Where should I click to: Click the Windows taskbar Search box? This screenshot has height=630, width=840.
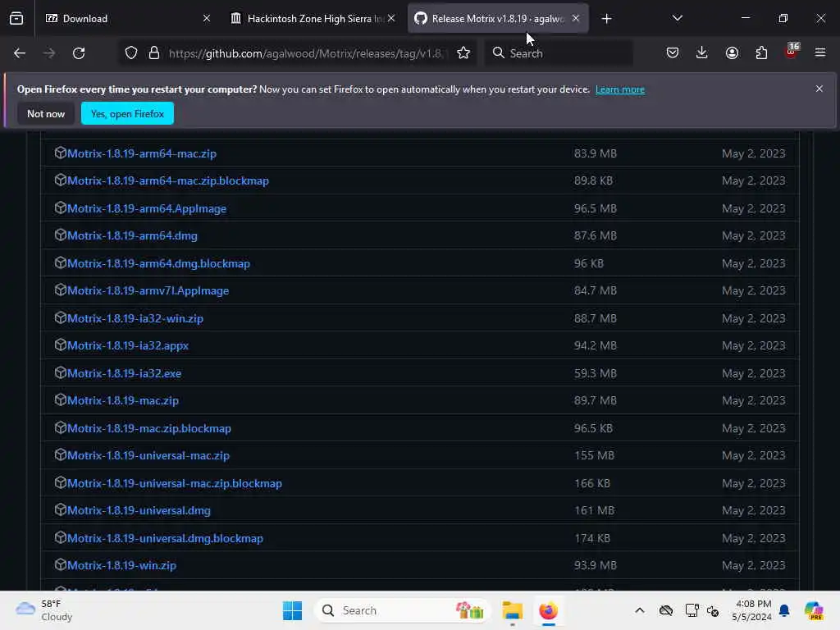402,610
